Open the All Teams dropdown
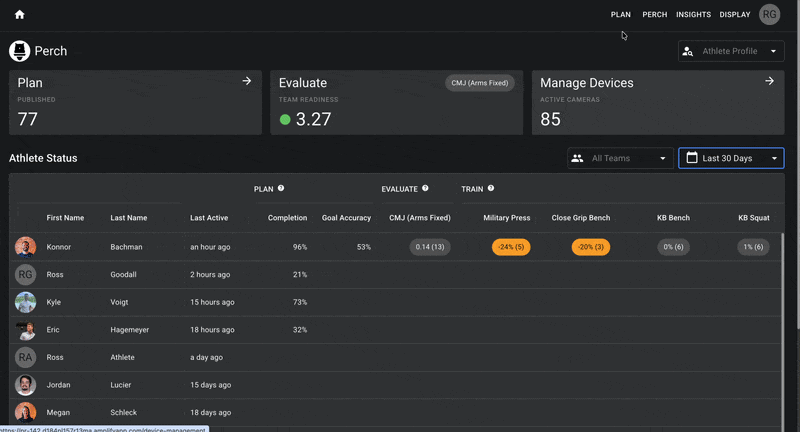Viewport: 800px width, 432px height. point(620,158)
